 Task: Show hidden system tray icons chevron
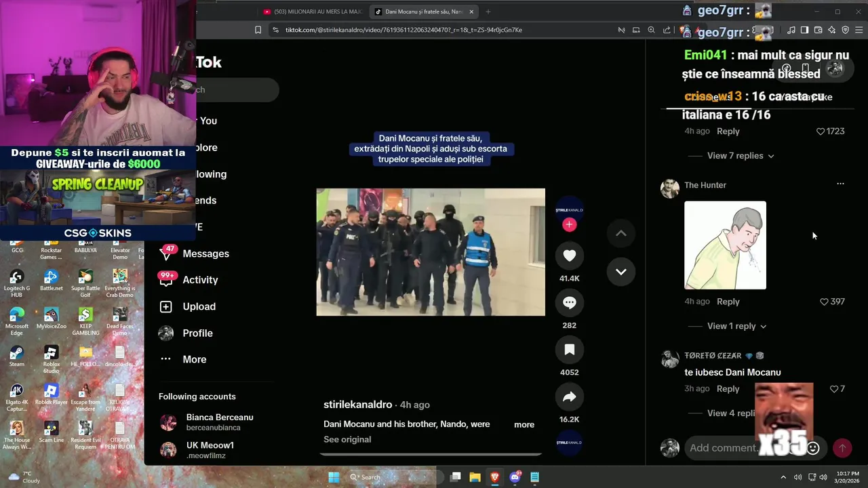click(783, 477)
